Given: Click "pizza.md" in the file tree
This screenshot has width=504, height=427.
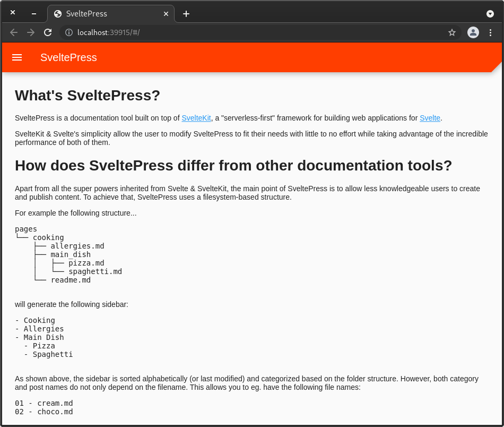Looking at the screenshot, I should pyautogui.click(x=86, y=263).
